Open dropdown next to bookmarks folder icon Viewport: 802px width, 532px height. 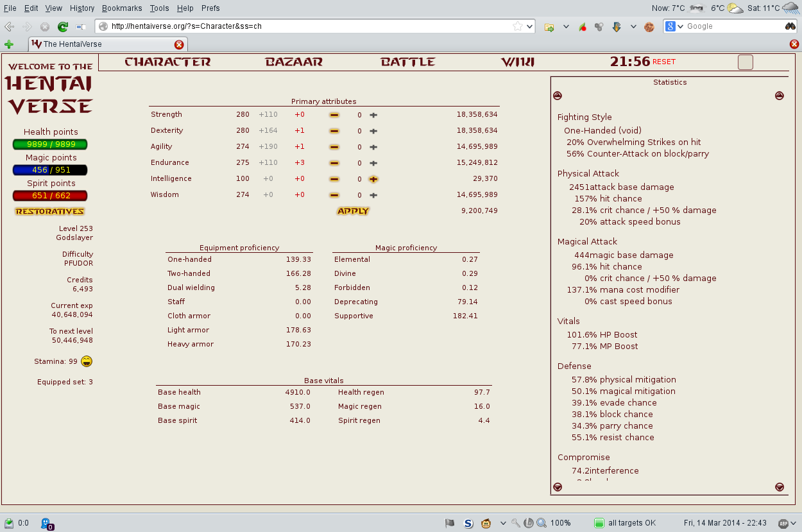pos(566,27)
